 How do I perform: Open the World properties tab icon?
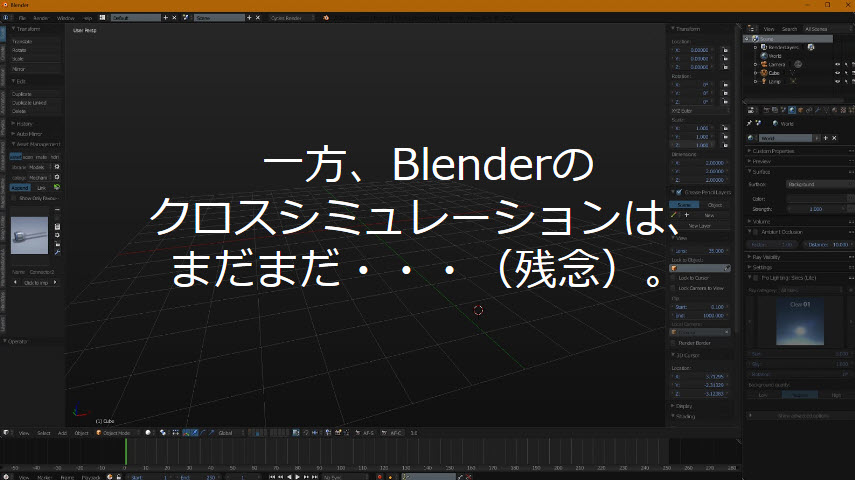point(792,110)
